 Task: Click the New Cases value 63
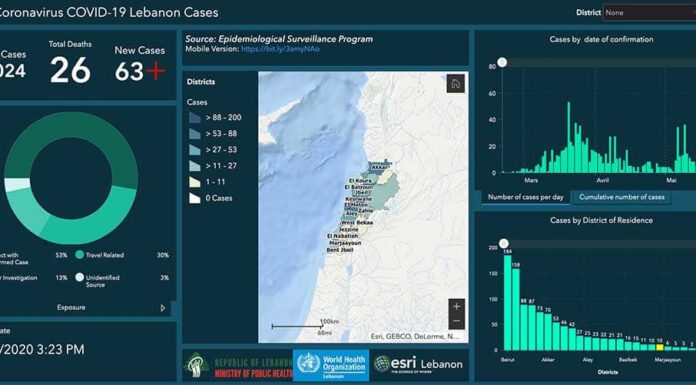(129, 71)
